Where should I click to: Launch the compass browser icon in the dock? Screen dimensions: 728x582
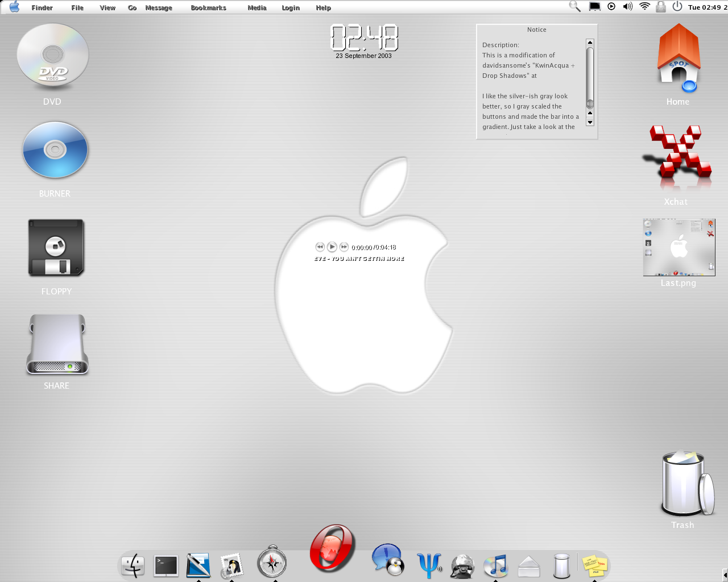pyautogui.click(x=272, y=562)
